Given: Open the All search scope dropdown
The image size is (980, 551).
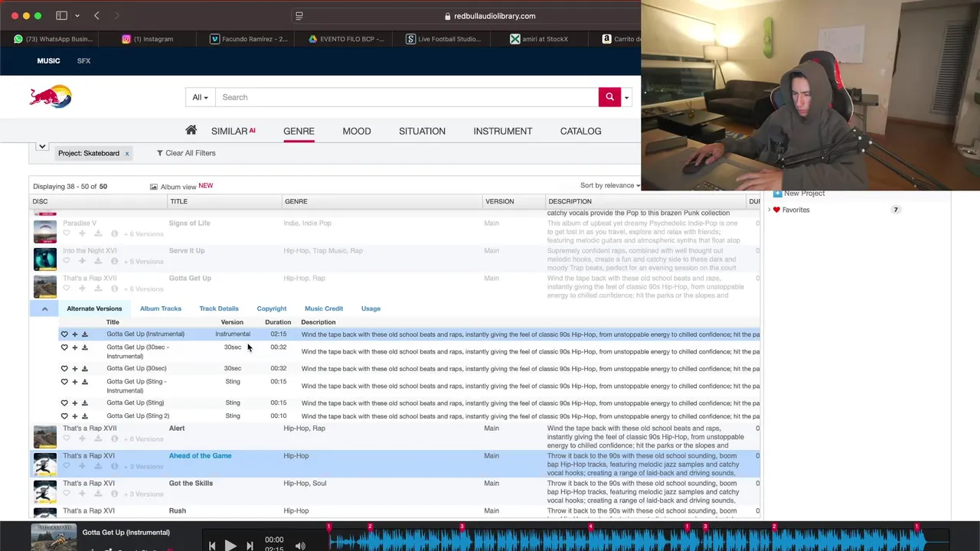Looking at the screenshot, I should 200,97.
